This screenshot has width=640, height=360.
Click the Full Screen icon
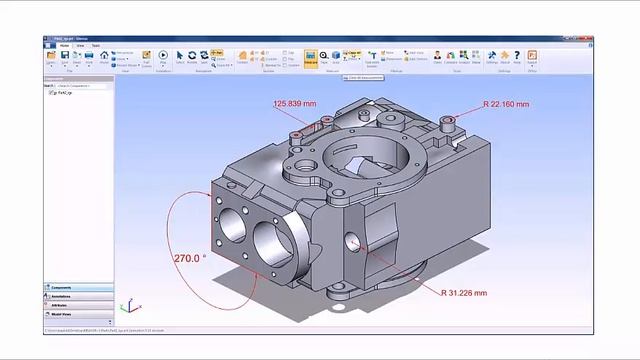point(147,55)
